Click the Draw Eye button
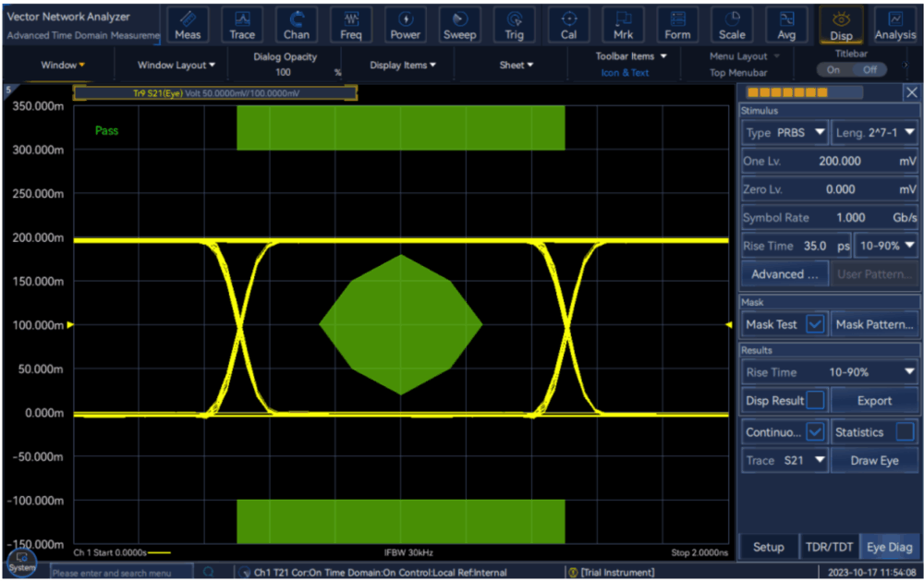The height and width of the screenshot is (581, 924). tap(874, 460)
